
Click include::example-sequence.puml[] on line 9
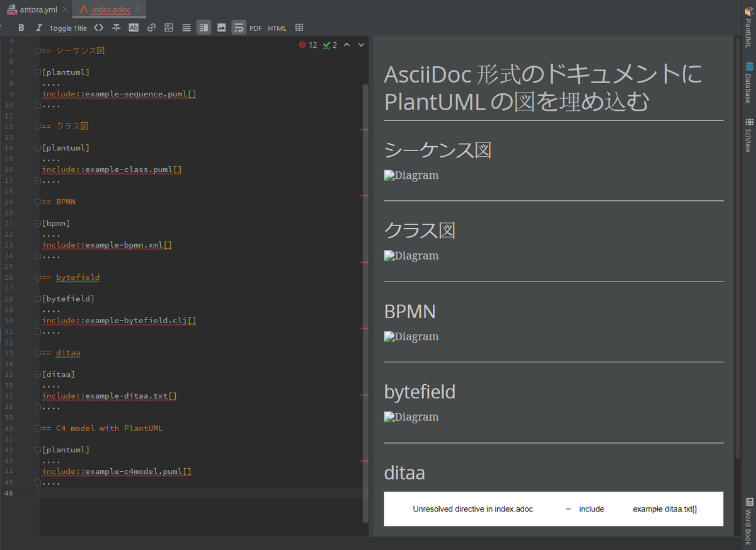[x=119, y=94]
